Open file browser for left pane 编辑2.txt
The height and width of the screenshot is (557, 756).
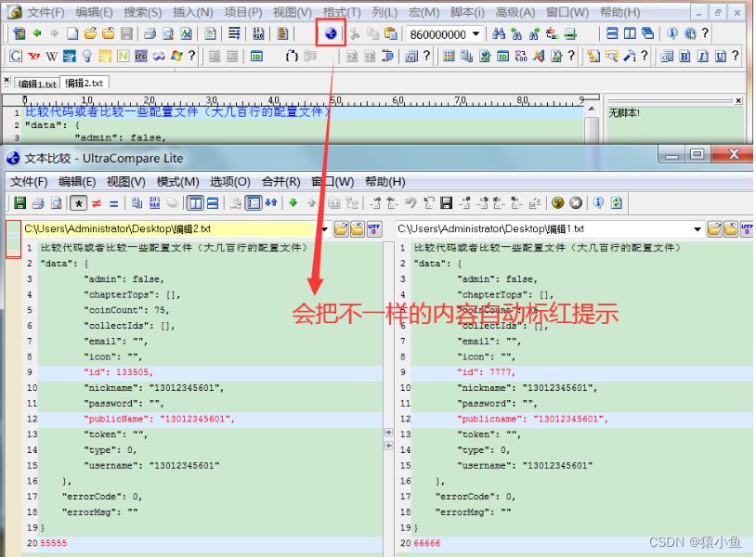341,229
